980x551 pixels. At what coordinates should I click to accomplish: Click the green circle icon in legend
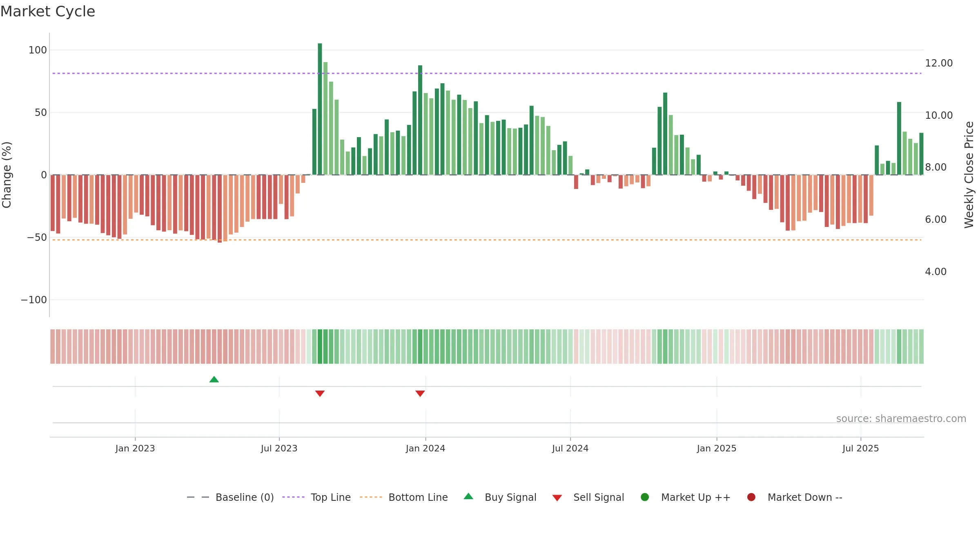pos(645,497)
